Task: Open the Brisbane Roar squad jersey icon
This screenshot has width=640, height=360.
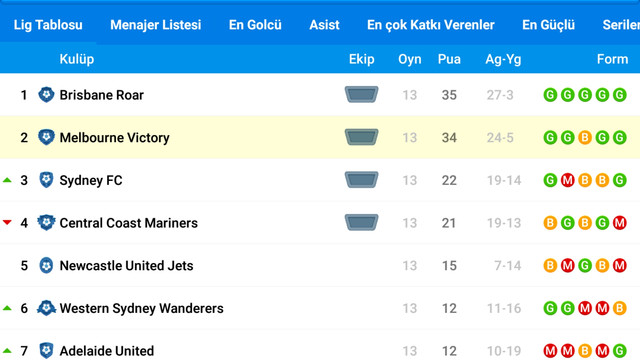Action: [361, 94]
